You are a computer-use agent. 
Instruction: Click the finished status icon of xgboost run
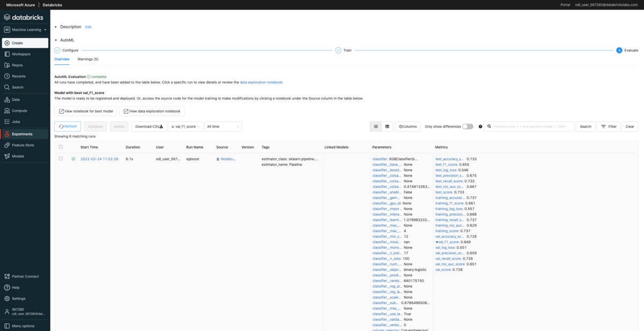(73, 159)
